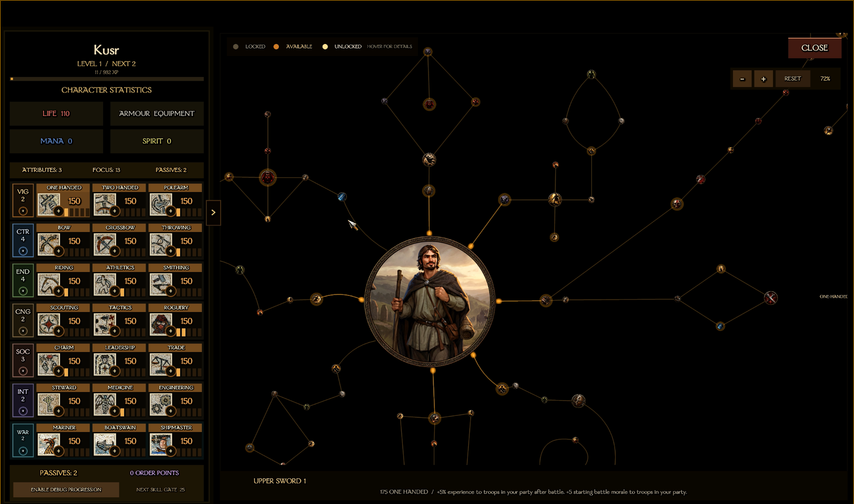Click the crossed-swords One-Handed tree node
The image size is (854, 504).
point(771,298)
